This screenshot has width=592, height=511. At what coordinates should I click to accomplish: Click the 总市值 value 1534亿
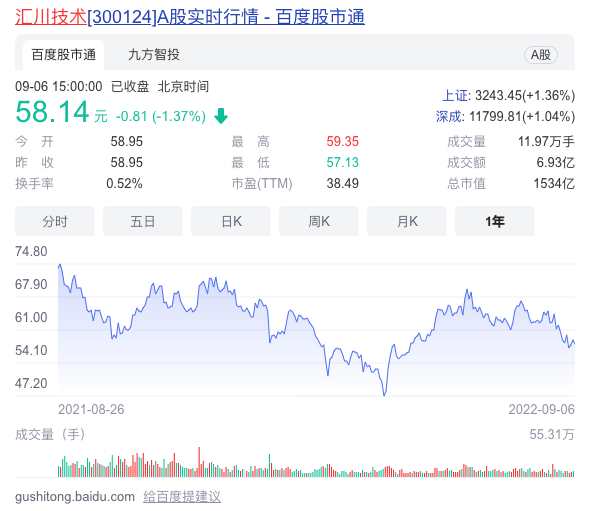tap(554, 184)
